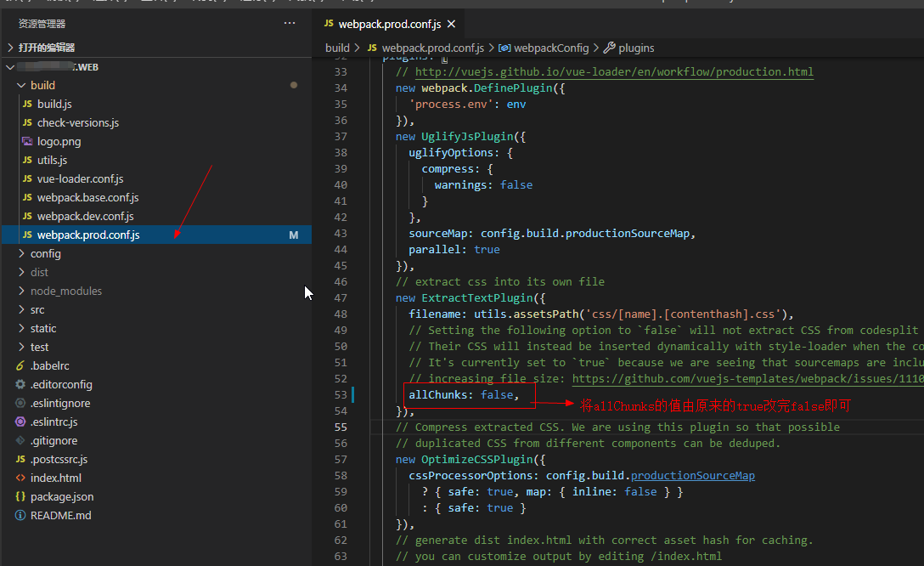Expand the test folder
Image resolution: width=924 pixels, height=566 pixels.
tap(21, 348)
